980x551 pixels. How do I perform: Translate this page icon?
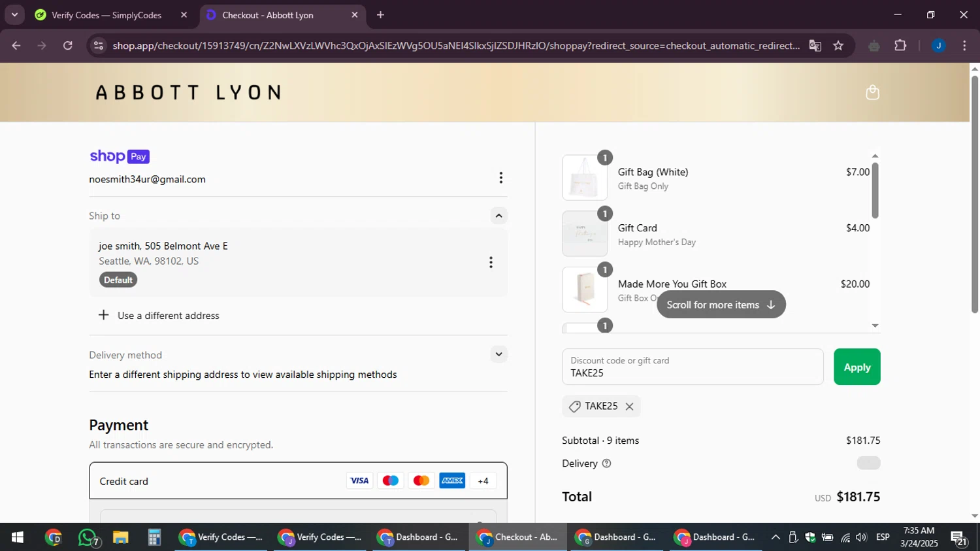[x=815, y=46]
